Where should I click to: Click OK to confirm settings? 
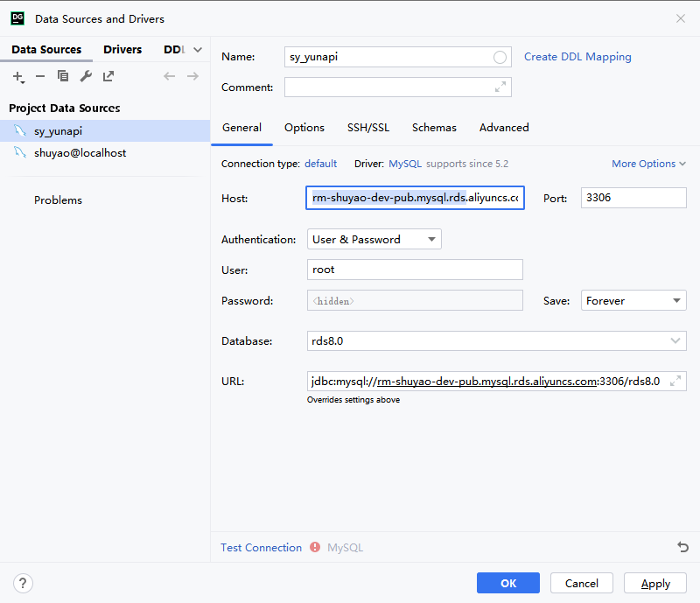[x=508, y=583]
